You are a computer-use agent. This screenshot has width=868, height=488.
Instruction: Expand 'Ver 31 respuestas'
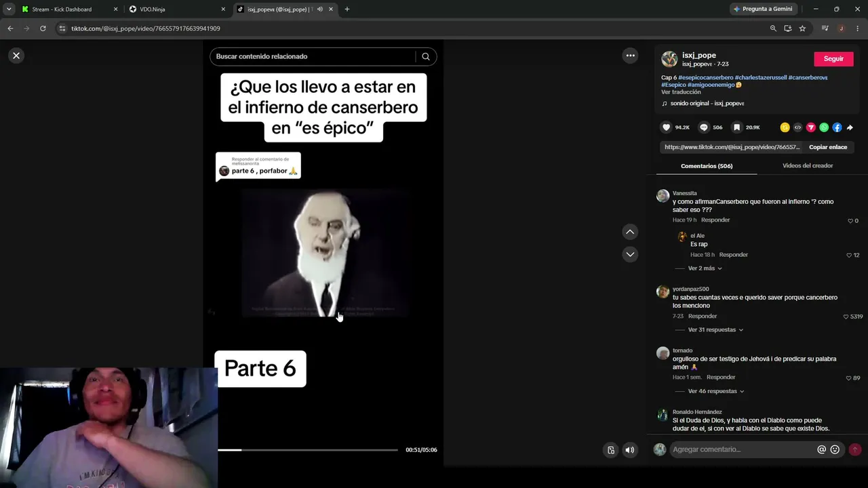pyautogui.click(x=715, y=329)
